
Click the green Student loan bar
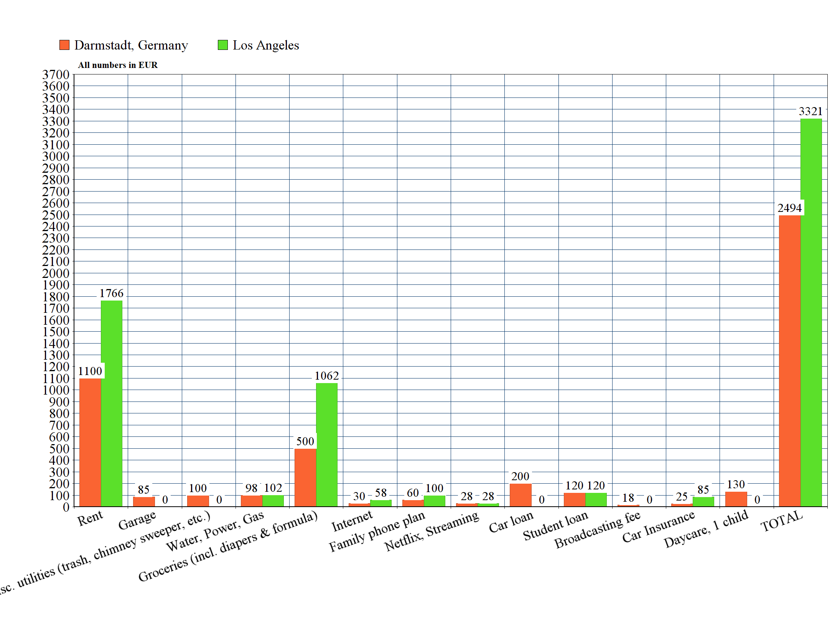pyautogui.click(x=596, y=500)
